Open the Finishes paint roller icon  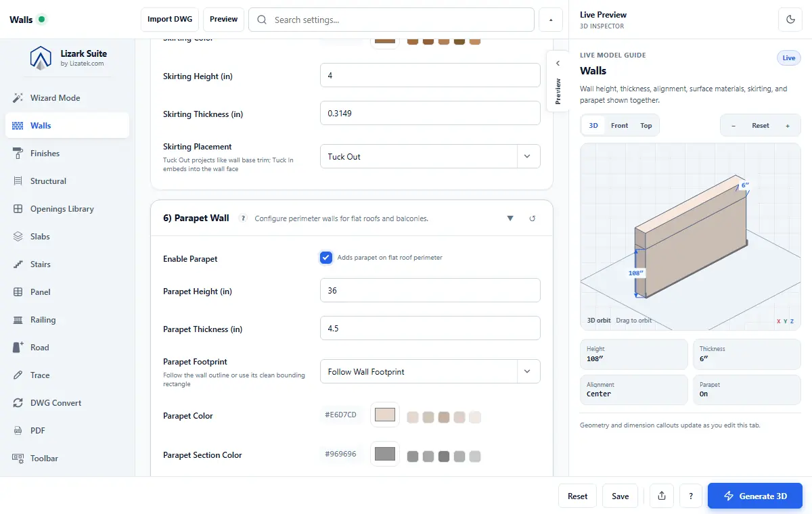(18, 154)
